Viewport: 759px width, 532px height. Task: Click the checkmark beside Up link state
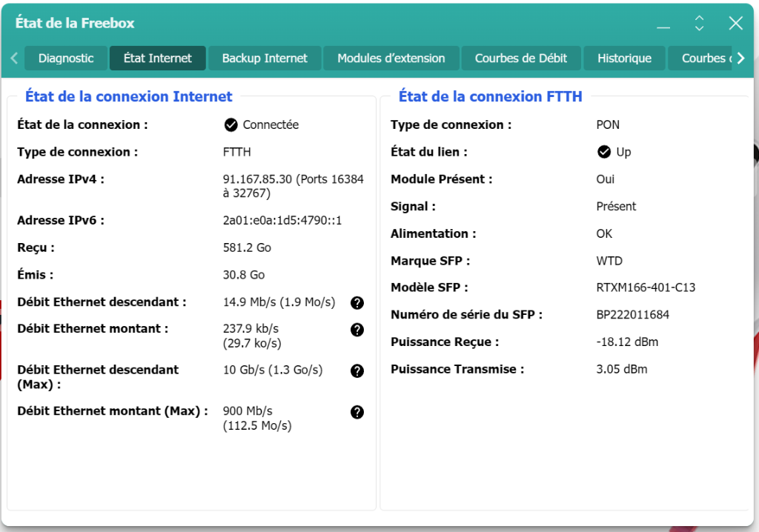[604, 152]
